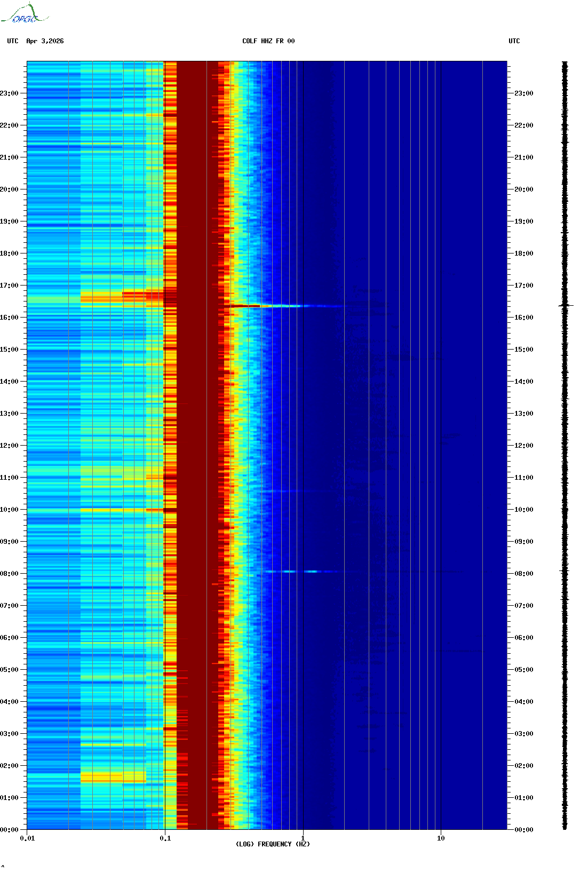The image size is (588, 872).
Task: Click the (LOG) FREQUENCY (HZ) axis label
Action: click(273, 844)
